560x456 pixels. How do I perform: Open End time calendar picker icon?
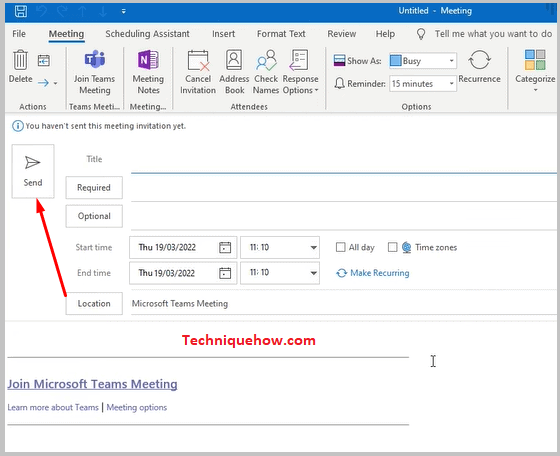pos(225,273)
